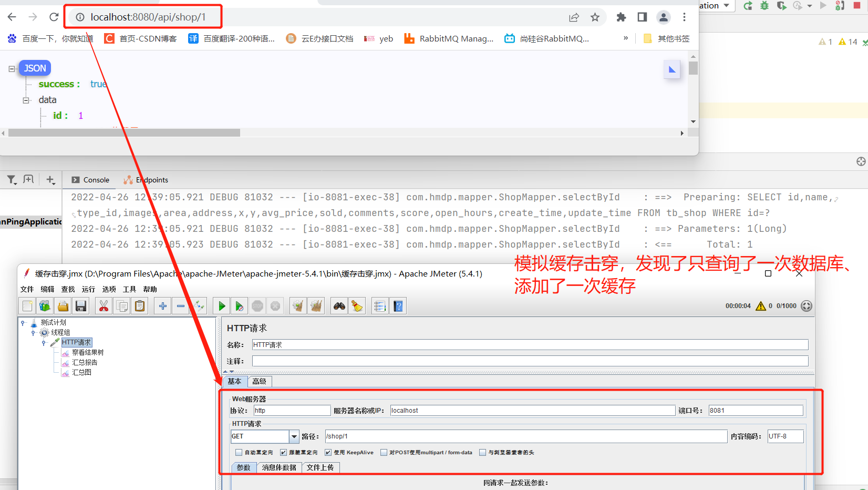Click the browser vertical scrollbar thumb
This screenshot has height=490, width=868.
click(694, 68)
